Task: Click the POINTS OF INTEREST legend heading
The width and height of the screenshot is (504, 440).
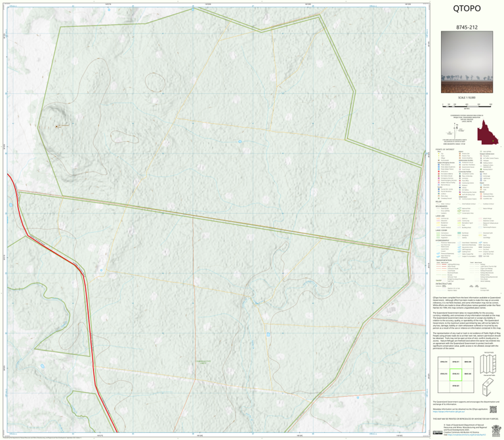Action: [445, 150]
